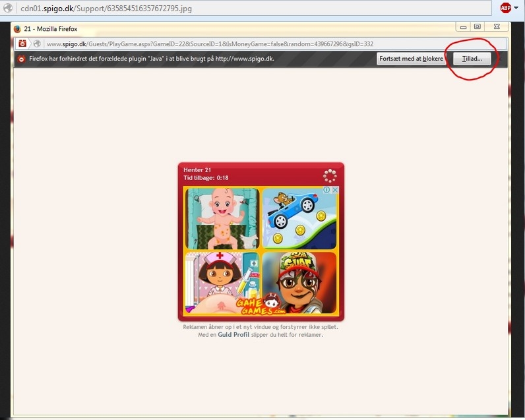Screen dimensions: 525x420
Task: Click the www.spigo.dk PlayGame URL field
Action: pos(264,44)
